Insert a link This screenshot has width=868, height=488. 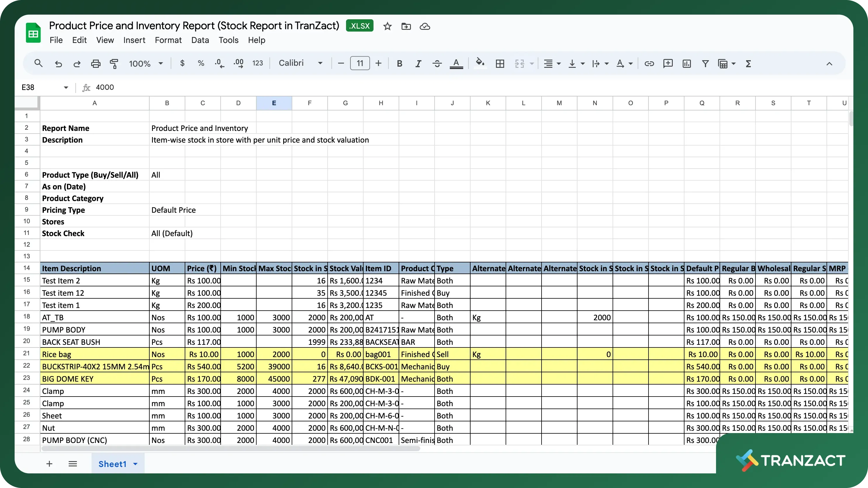649,64
